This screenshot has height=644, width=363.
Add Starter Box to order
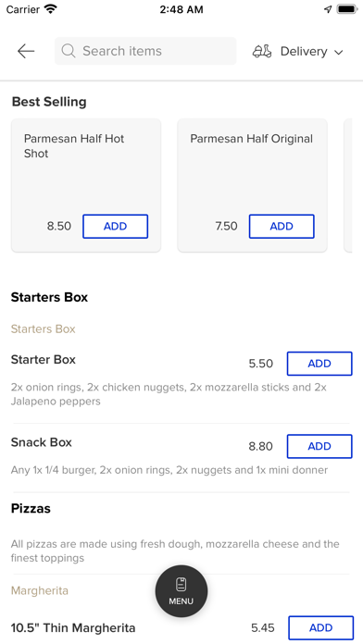319,364
